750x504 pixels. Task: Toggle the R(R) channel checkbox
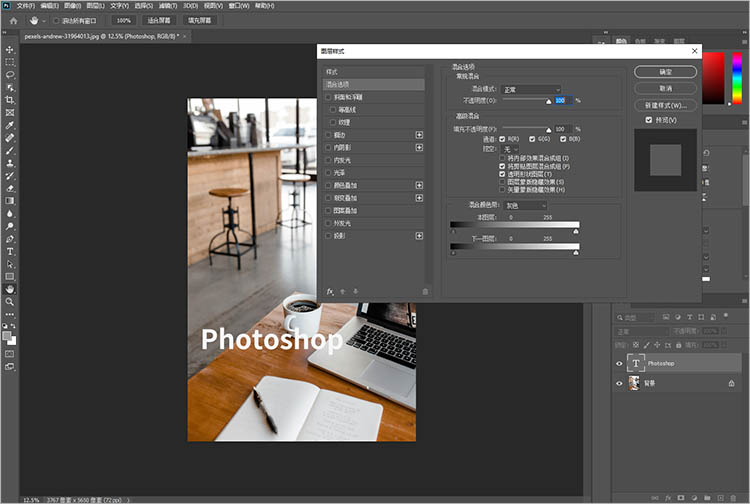502,138
